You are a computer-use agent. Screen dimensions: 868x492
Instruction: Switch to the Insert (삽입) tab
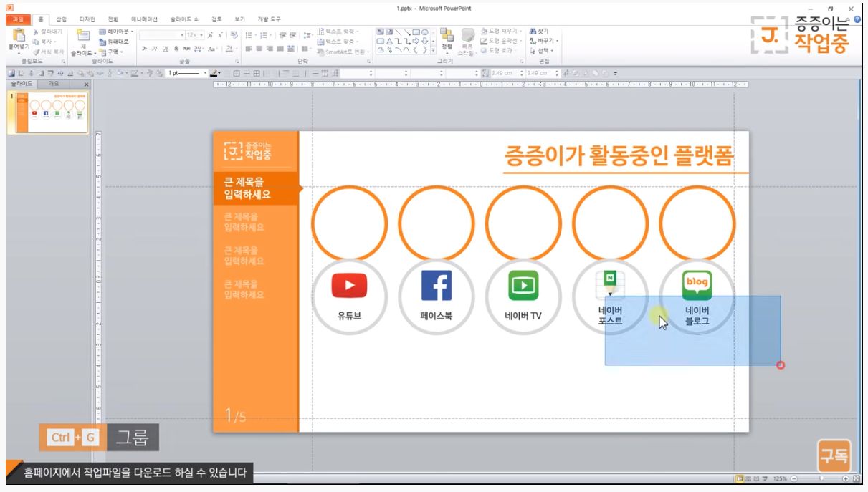(62, 19)
